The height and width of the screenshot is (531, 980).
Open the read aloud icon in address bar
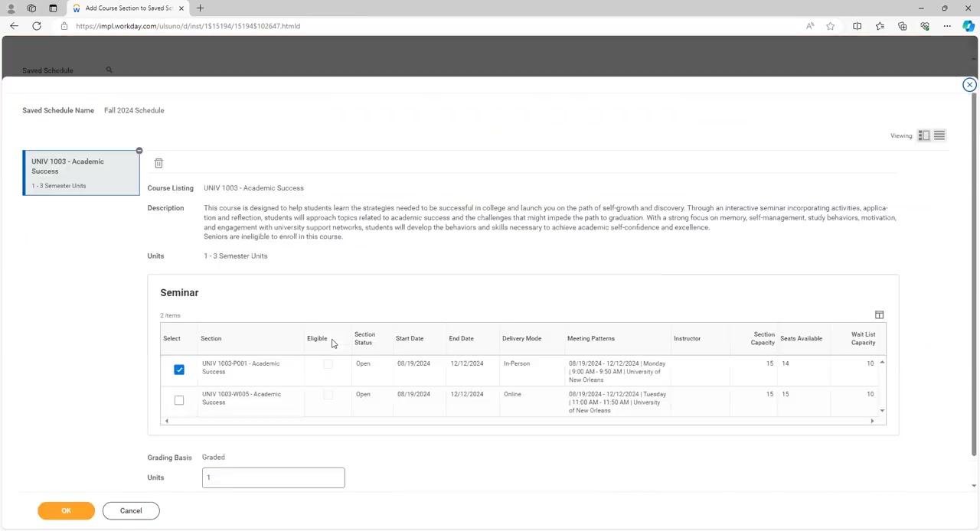(810, 26)
